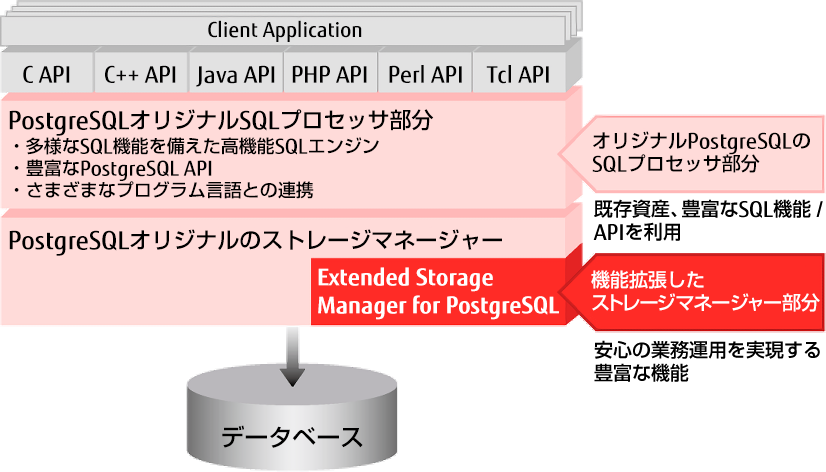Click the Perl API block
The height and width of the screenshot is (472, 826).
coord(425,73)
